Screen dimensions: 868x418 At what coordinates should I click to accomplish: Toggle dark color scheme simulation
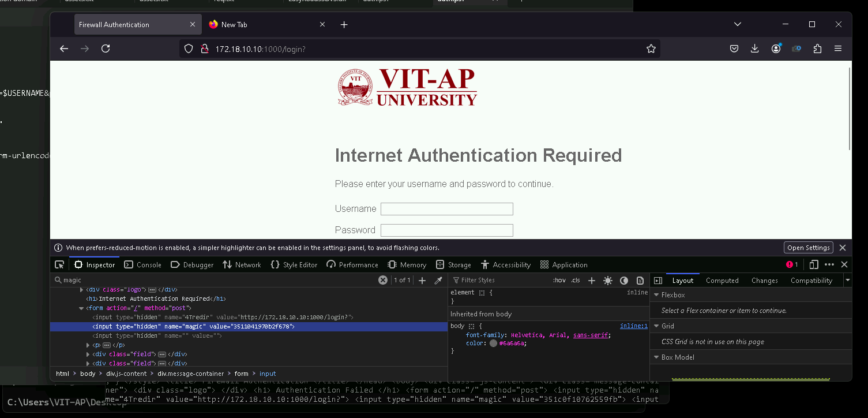click(x=624, y=281)
